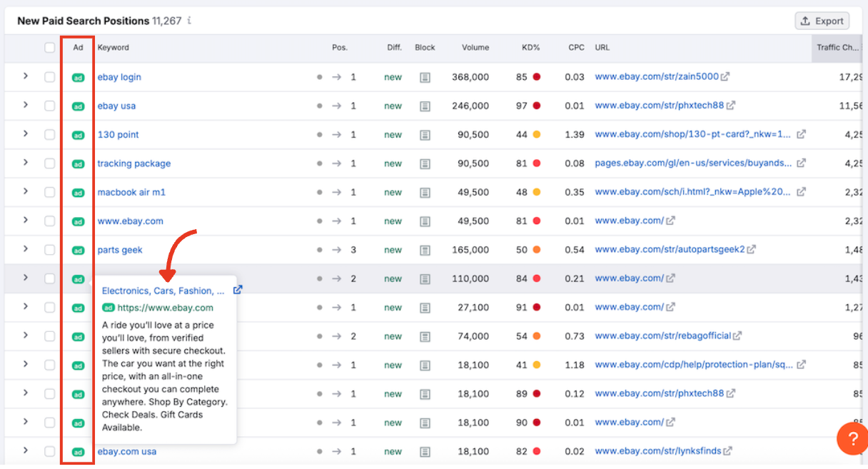Click the ad badge beside parts geek
The height and width of the screenshot is (469, 868).
tap(77, 249)
